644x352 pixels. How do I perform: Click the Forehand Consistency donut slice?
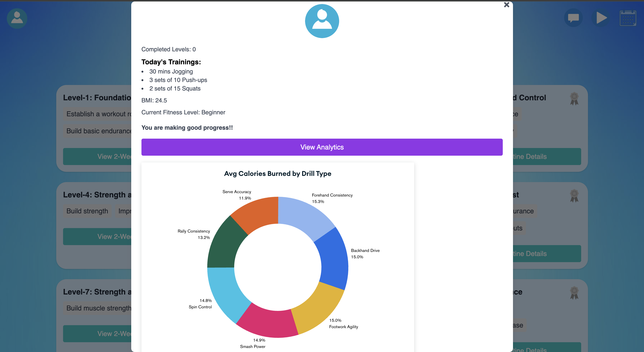[304, 216]
